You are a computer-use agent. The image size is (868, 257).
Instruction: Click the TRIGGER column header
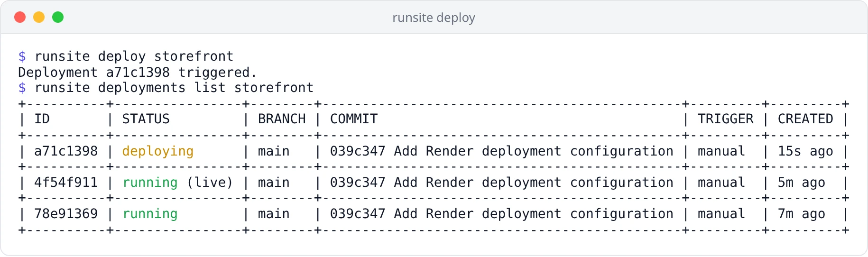tap(725, 119)
